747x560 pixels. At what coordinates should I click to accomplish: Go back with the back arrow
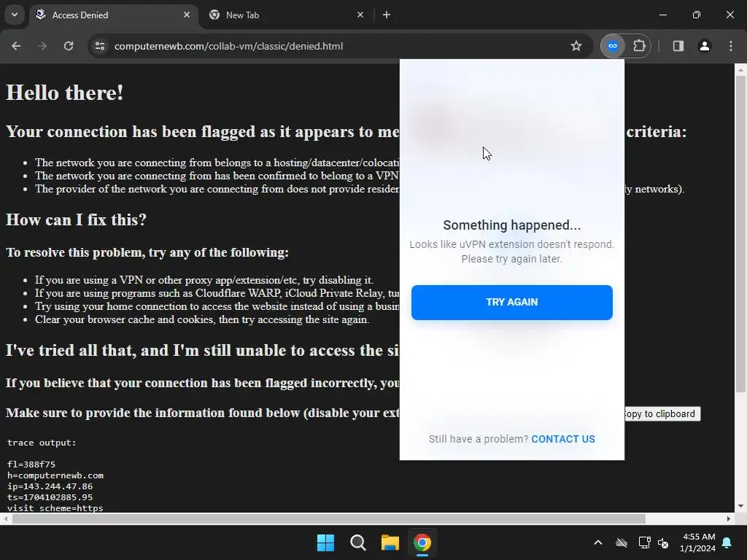point(16,46)
